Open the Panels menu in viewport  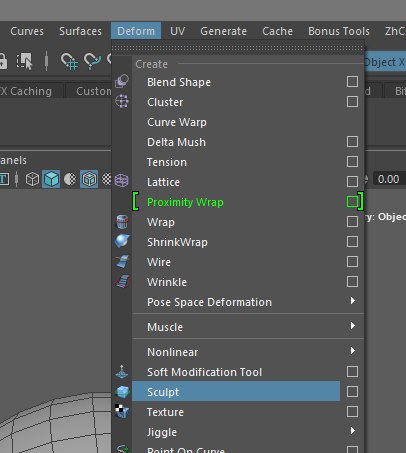click(x=13, y=160)
